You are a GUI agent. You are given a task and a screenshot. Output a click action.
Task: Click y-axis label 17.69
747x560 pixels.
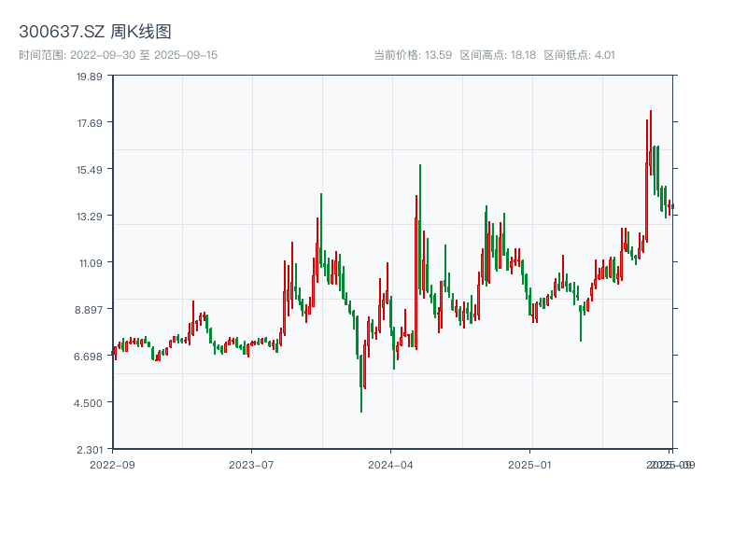click(90, 123)
